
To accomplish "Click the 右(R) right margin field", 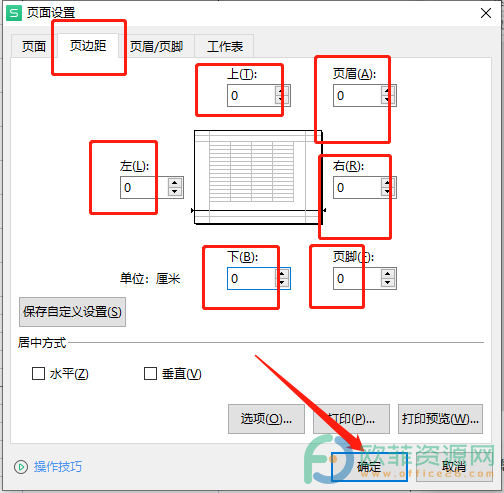I will tap(357, 188).
